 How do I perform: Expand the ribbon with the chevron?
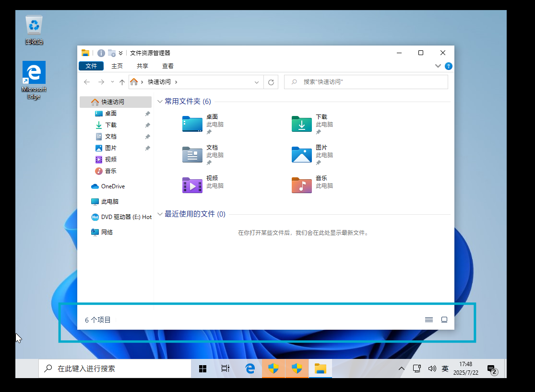[438, 66]
